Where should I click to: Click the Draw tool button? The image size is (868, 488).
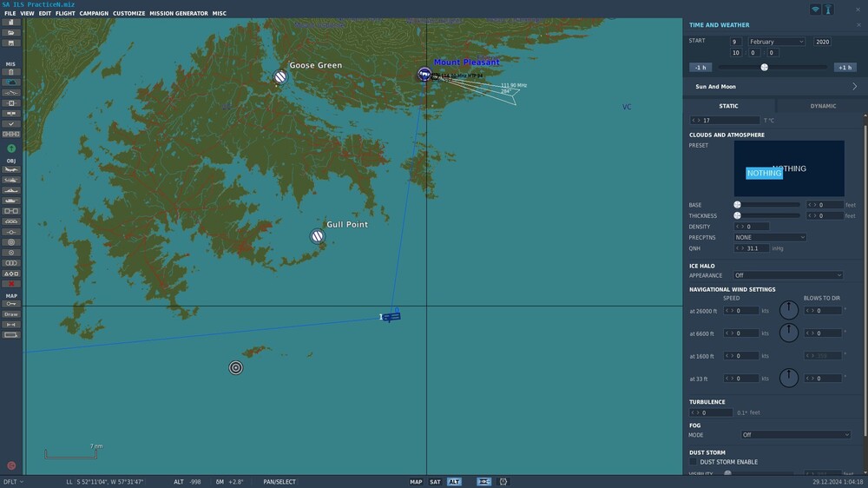tap(11, 314)
